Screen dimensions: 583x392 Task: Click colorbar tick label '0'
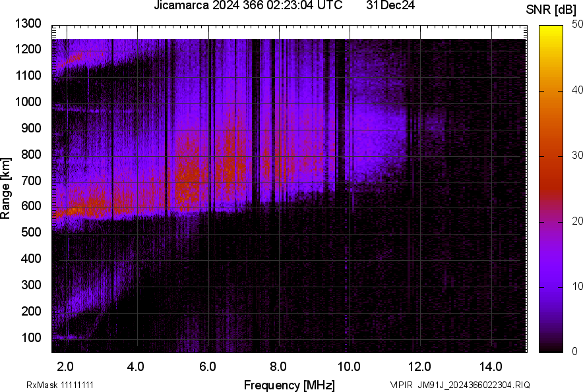(x=575, y=351)
